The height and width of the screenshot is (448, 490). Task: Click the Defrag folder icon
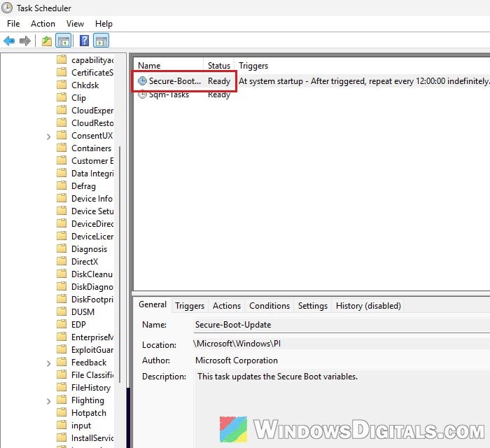62,186
